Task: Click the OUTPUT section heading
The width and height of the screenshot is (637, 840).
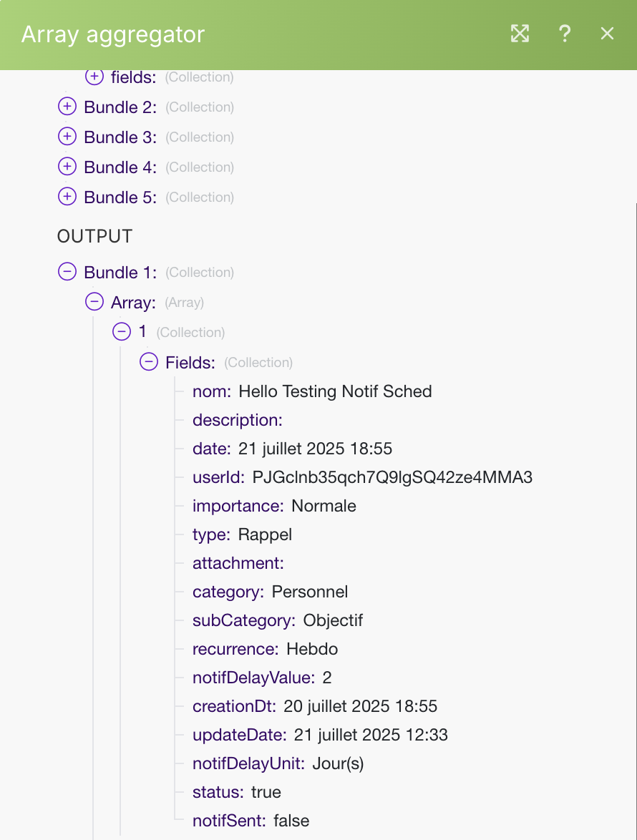Action: pos(94,236)
